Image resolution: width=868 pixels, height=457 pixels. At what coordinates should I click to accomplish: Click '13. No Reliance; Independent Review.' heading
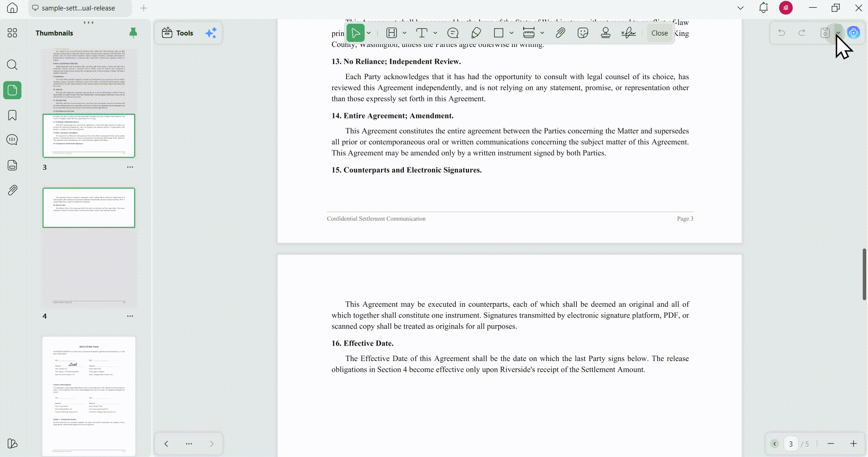coord(396,61)
